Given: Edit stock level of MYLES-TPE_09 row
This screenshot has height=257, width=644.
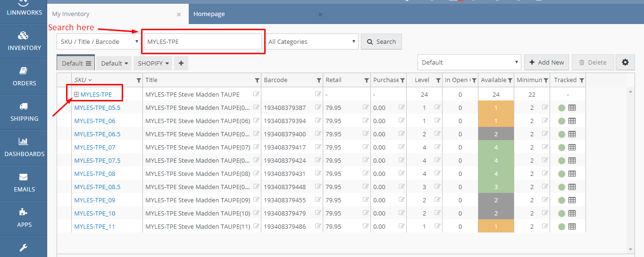Looking at the screenshot, I should click(437, 199).
